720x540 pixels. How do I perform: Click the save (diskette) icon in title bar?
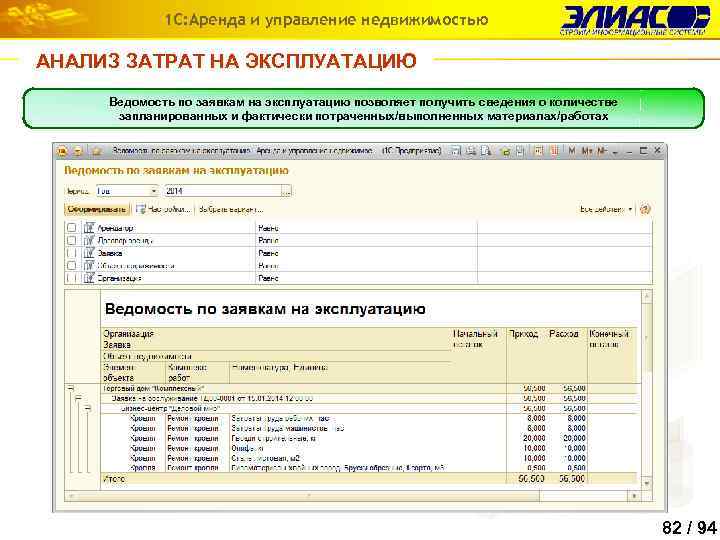pyautogui.click(x=456, y=151)
